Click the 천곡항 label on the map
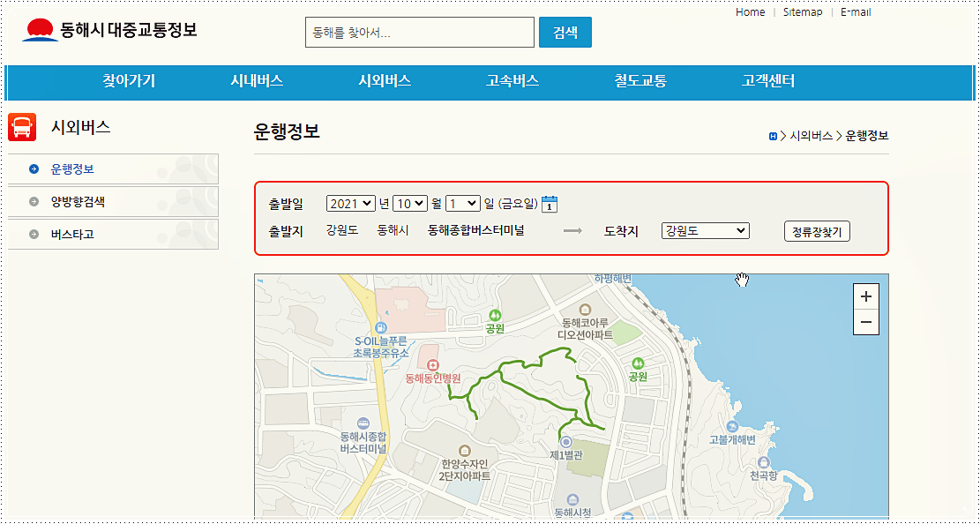 [764, 476]
